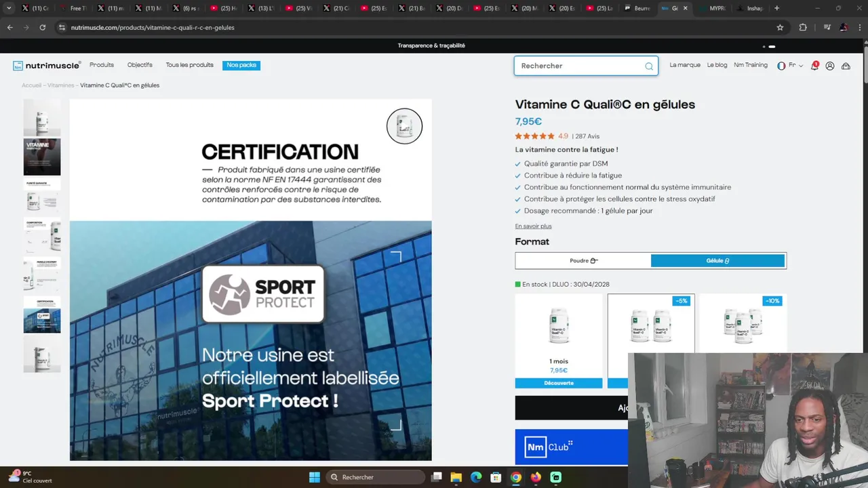868x488 pixels.
Task: Open Microsoft Store from the taskbar
Action: click(x=496, y=477)
